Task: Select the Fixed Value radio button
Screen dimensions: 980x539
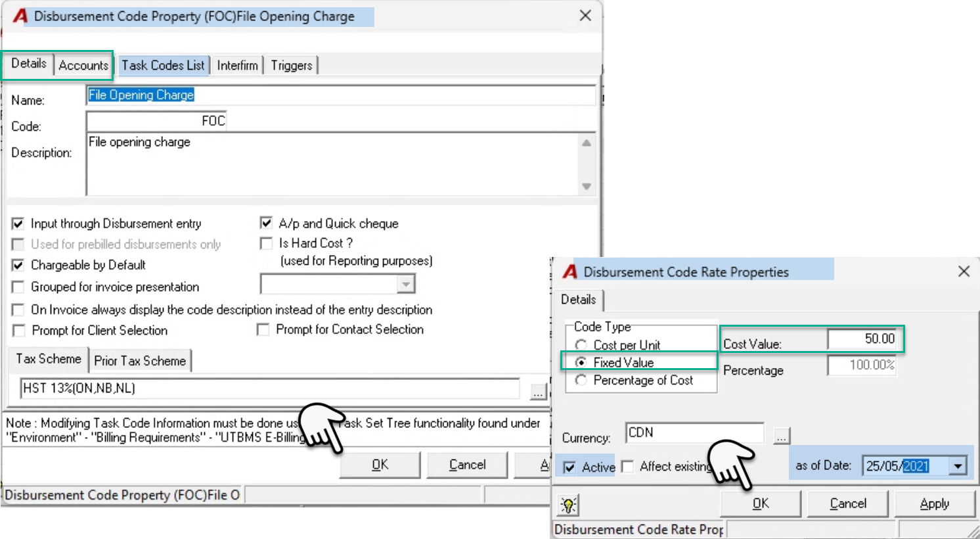Action: coord(581,362)
